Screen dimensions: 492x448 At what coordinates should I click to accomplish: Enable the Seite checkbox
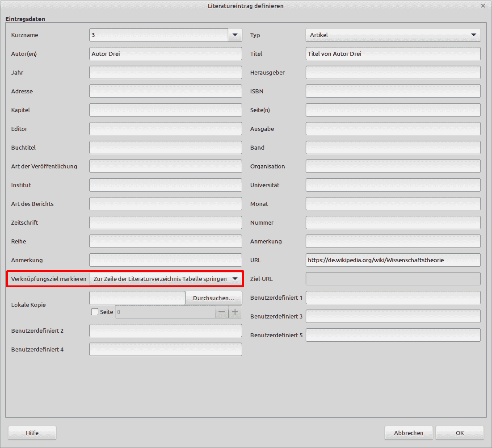(x=95, y=312)
